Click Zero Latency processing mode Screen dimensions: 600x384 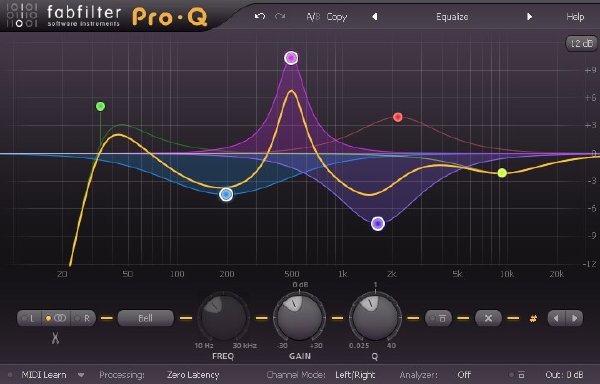click(x=193, y=375)
